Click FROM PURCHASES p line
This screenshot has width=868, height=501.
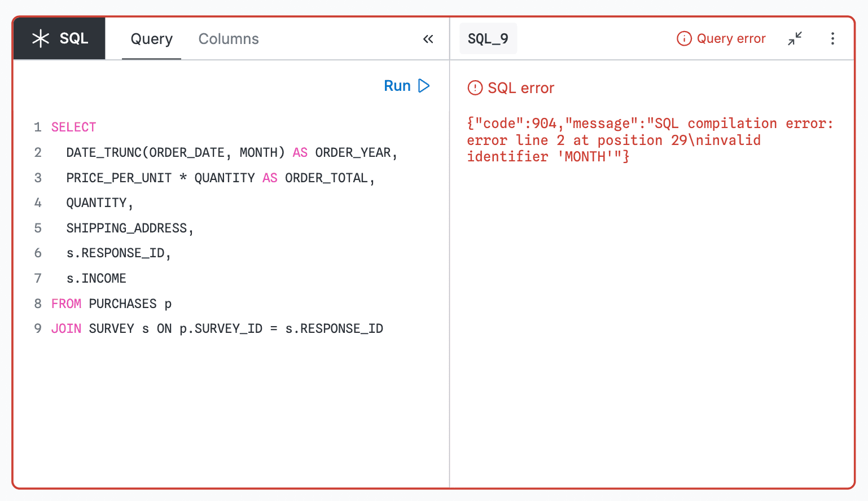[111, 304]
